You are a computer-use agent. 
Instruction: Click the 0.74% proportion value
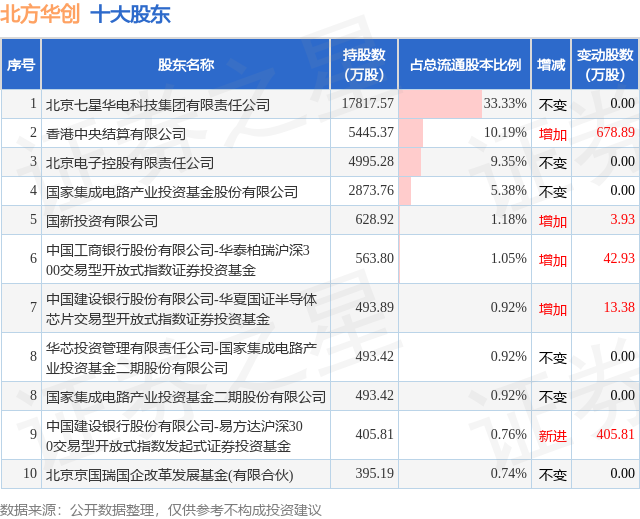tap(509, 473)
